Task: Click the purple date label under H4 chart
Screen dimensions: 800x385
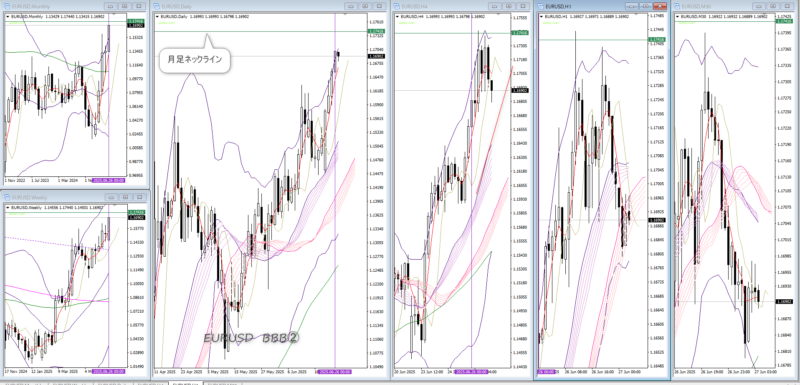Action: 471,372
